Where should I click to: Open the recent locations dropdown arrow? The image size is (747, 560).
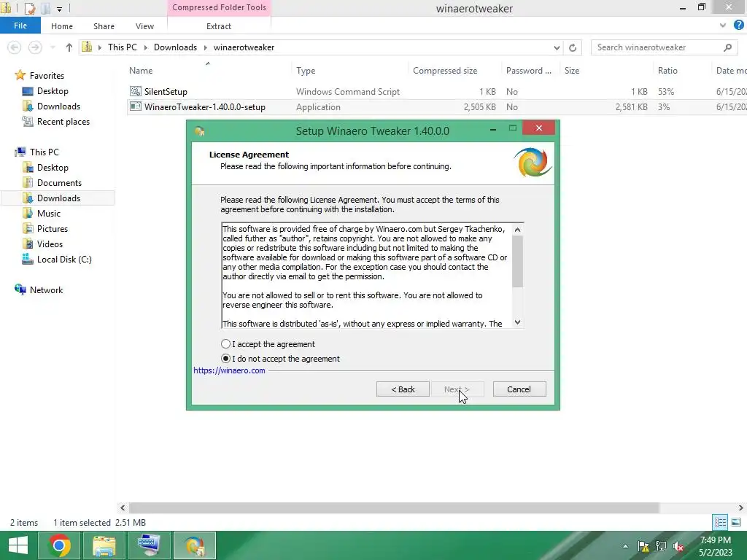click(53, 47)
